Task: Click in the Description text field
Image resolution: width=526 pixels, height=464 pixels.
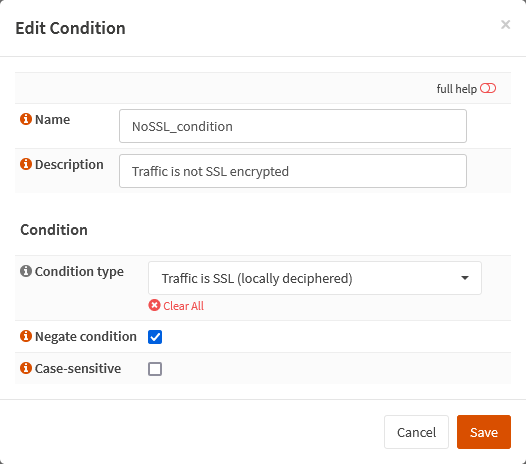Action: tap(293, 171)
